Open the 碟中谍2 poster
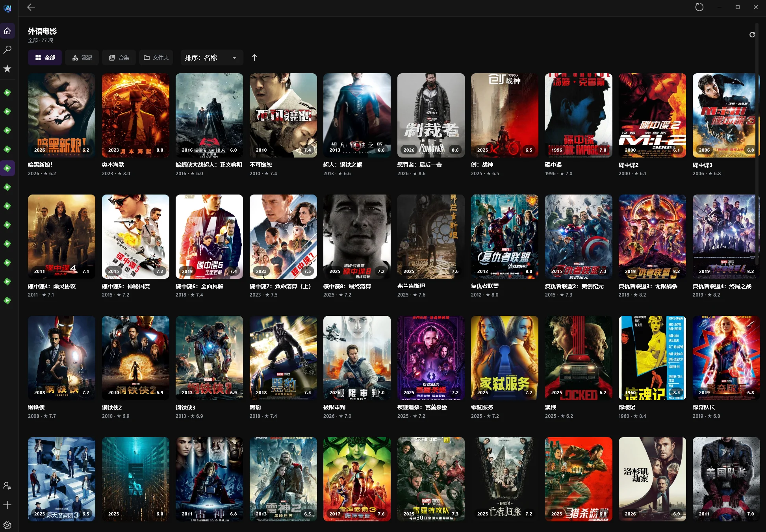766x532 pixels. tap(652, 115)
